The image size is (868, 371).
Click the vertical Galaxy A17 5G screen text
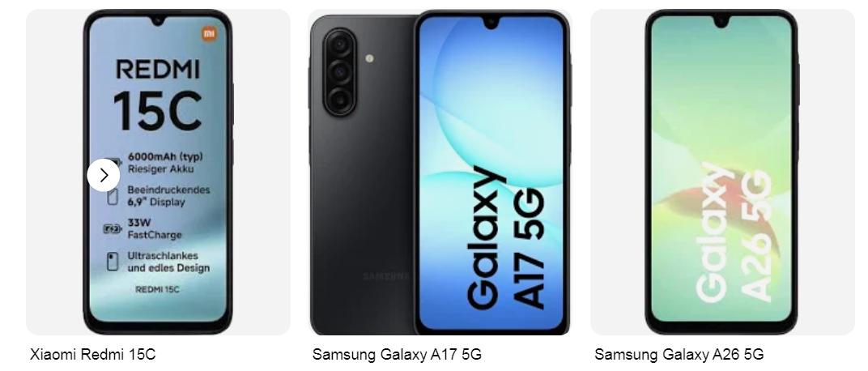pos(506,237)
